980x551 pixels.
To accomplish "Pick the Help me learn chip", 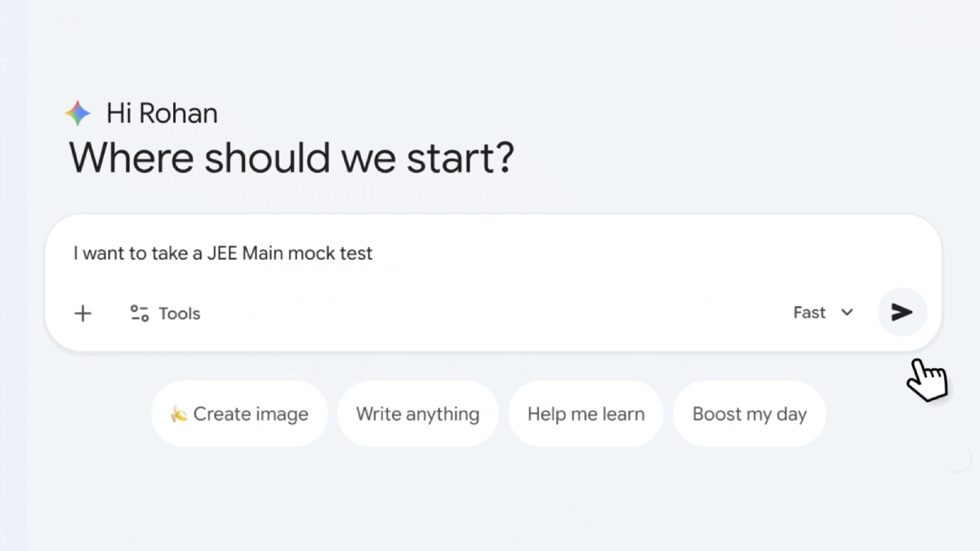I will (586, 414).
